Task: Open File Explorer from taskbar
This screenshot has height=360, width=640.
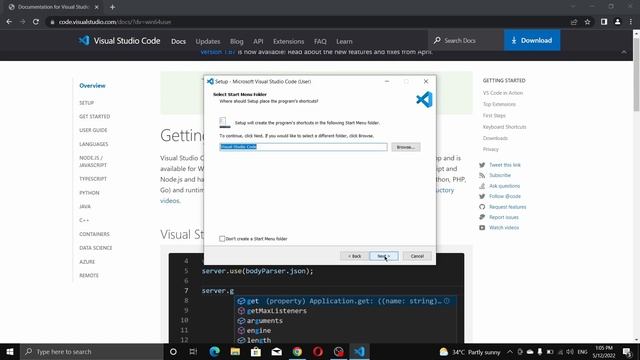Action: 235,351
